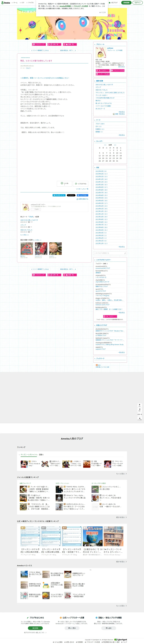Go to previous calendar month with <<

pos(105,145)
